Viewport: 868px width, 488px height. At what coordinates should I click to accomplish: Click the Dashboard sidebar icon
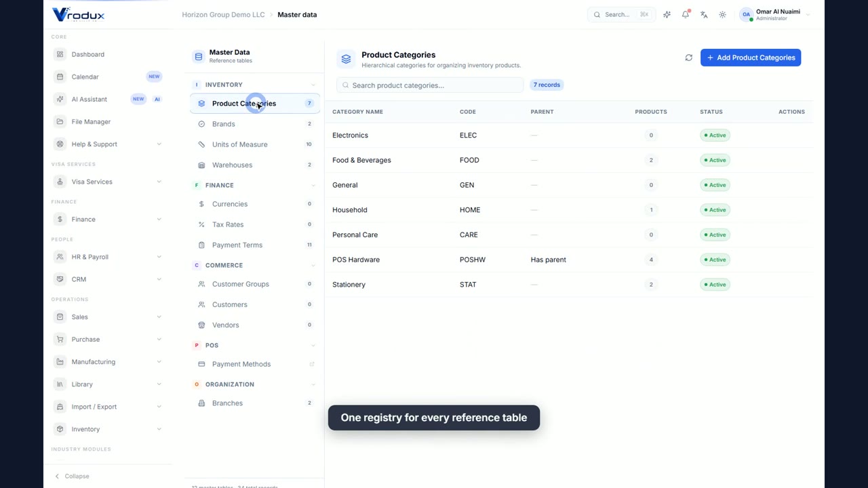[60, 54]
